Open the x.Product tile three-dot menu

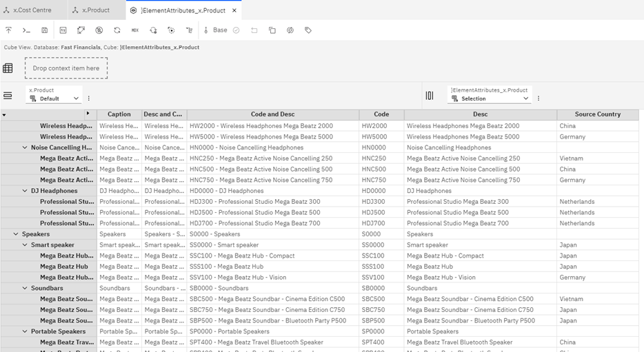[x=89, y=99]
